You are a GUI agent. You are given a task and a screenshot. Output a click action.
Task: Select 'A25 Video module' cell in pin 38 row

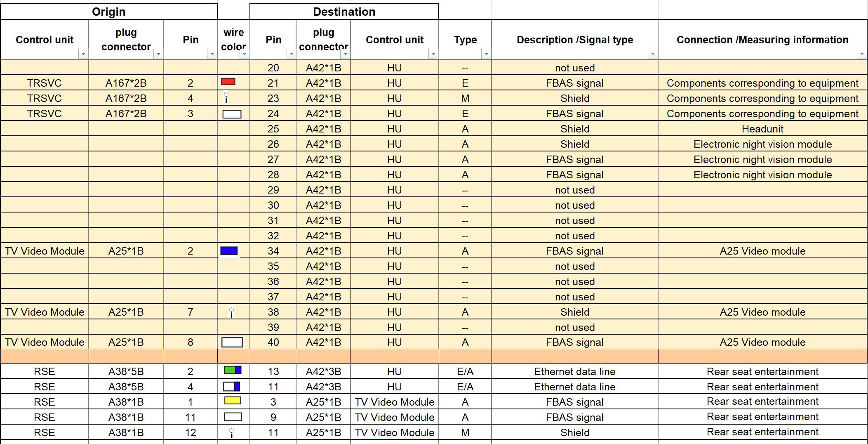click(x=762, y=312)
